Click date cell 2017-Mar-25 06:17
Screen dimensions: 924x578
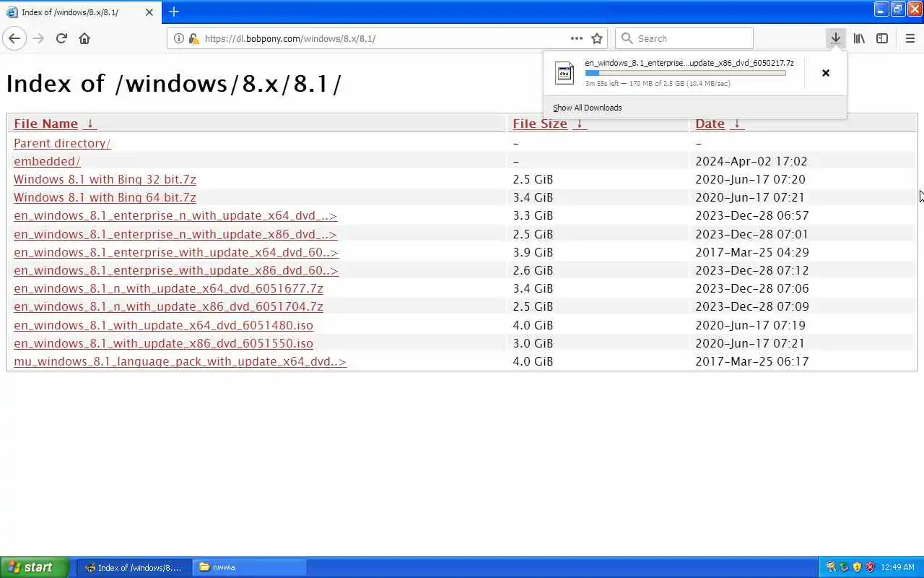(x=752, y=361)
